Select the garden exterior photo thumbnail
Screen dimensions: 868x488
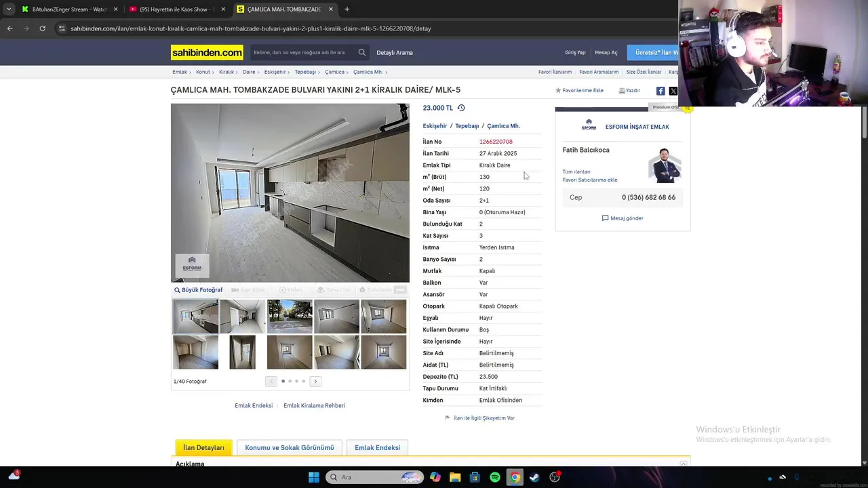coord(290,316)
